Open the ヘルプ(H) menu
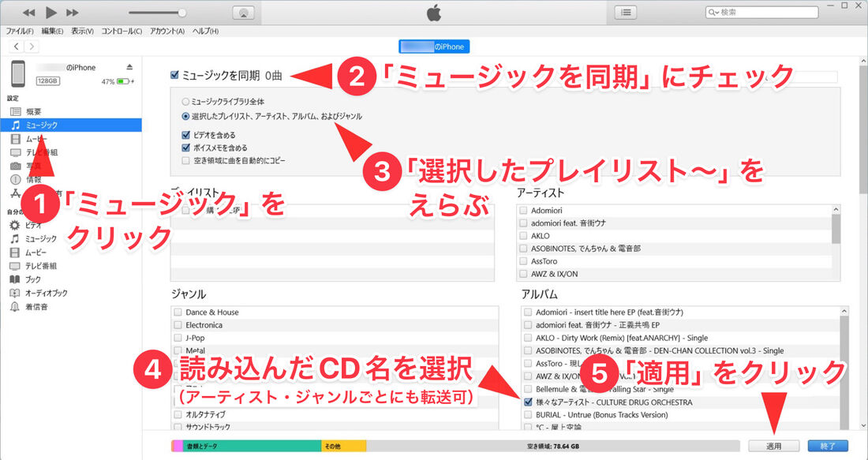This screenshot has height=460, width=868. click(x=205, y=31)
